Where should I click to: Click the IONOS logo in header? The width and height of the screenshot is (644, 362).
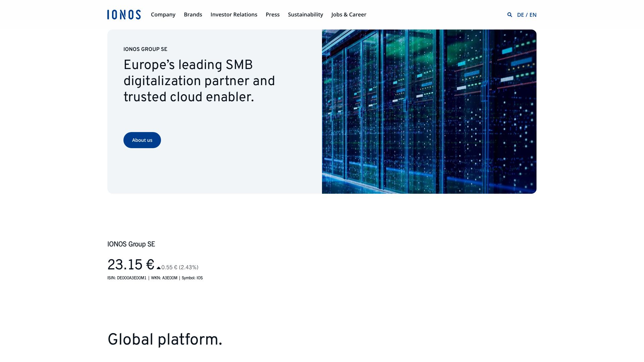pyautogui.click(x=124, y=15)
